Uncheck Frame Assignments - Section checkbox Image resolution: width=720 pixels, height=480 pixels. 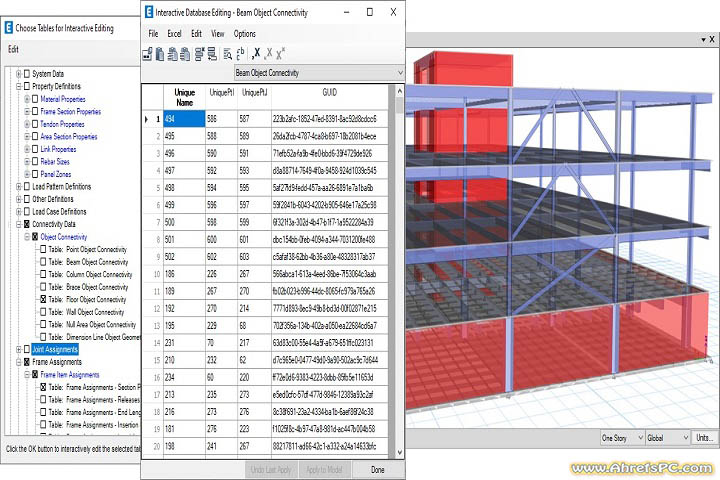[x=43, y=387]
